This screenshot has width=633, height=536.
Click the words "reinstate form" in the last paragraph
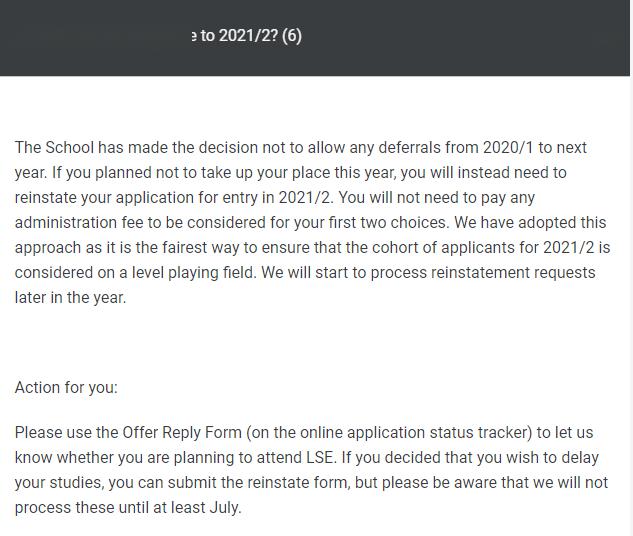299,483
